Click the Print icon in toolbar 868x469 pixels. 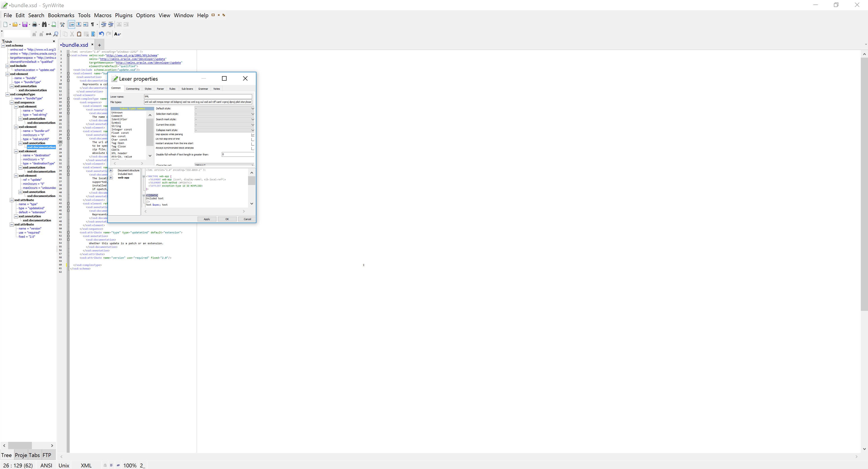coord(34,25)
